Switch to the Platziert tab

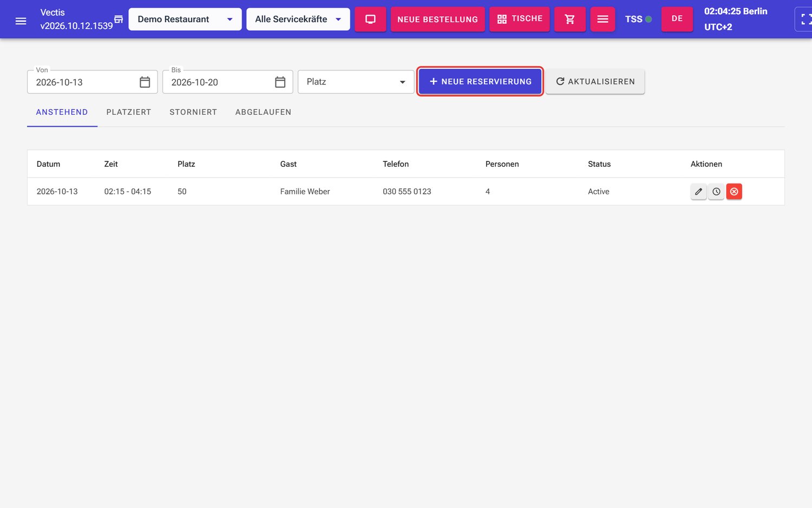(x=129, y=112)
